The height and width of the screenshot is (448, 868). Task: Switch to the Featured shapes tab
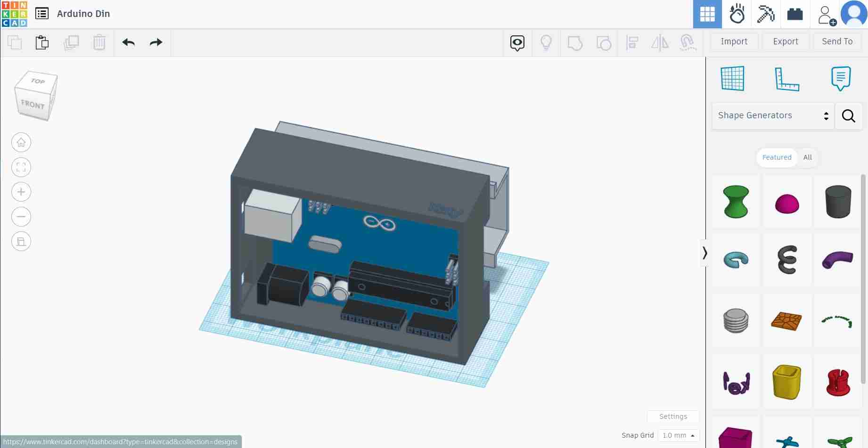(777, 157)
